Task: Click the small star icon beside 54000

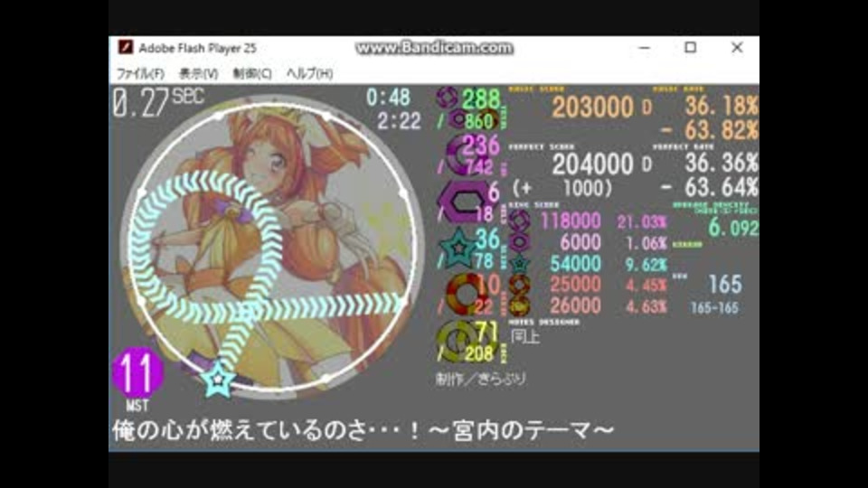Action: pyautogui.click(x=520, y=264)
